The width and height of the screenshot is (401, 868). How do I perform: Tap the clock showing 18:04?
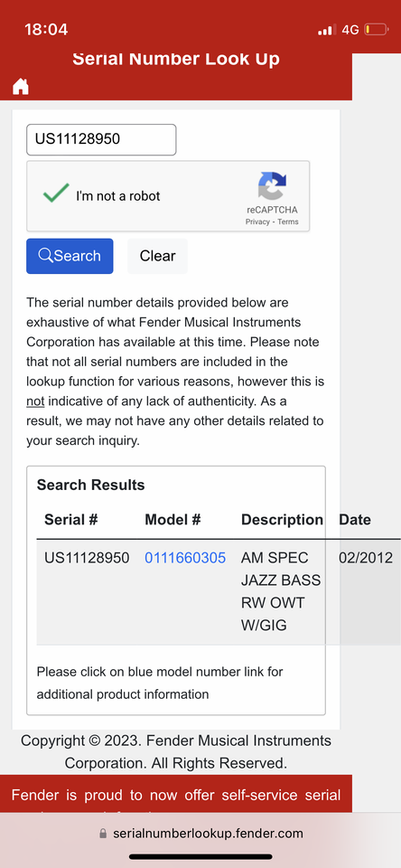(46, 29)
